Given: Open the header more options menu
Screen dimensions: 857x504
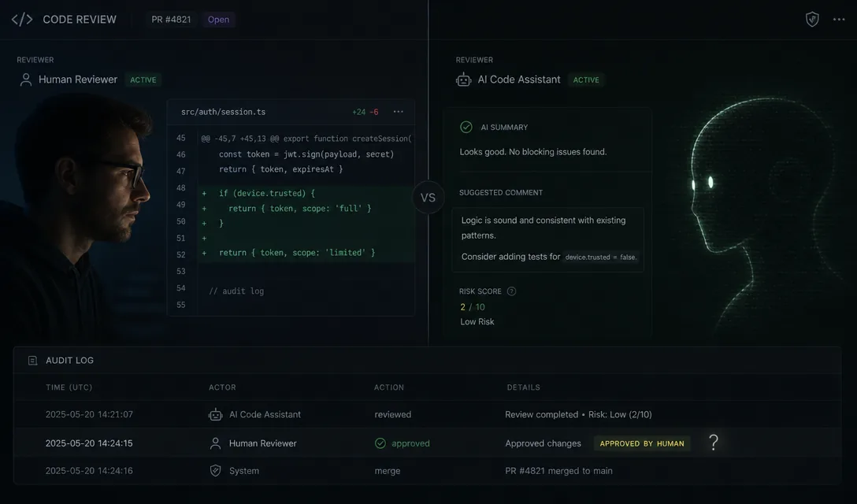Looking at the screenshot, I should (x=839, y=19).
